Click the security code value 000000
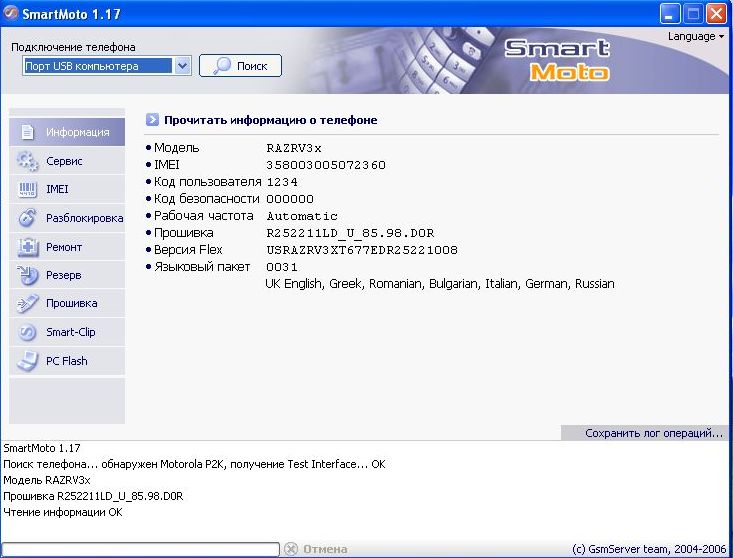 coord(290,199)
